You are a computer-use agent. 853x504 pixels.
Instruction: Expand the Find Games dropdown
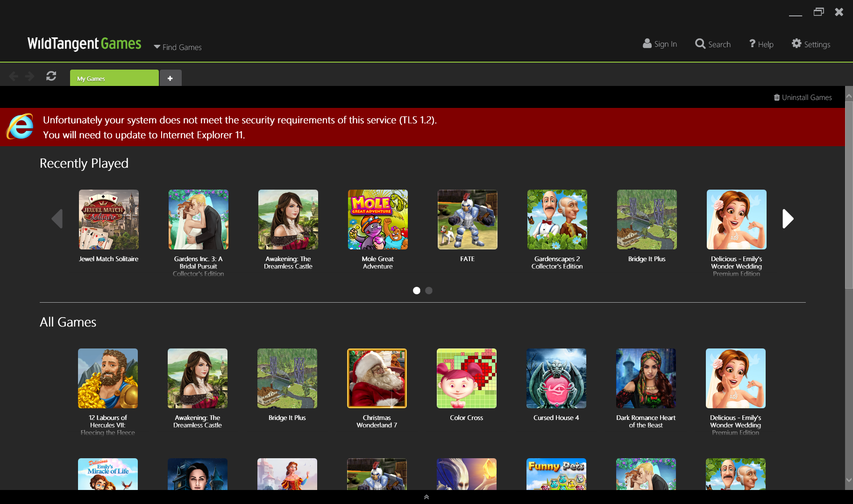178,47
